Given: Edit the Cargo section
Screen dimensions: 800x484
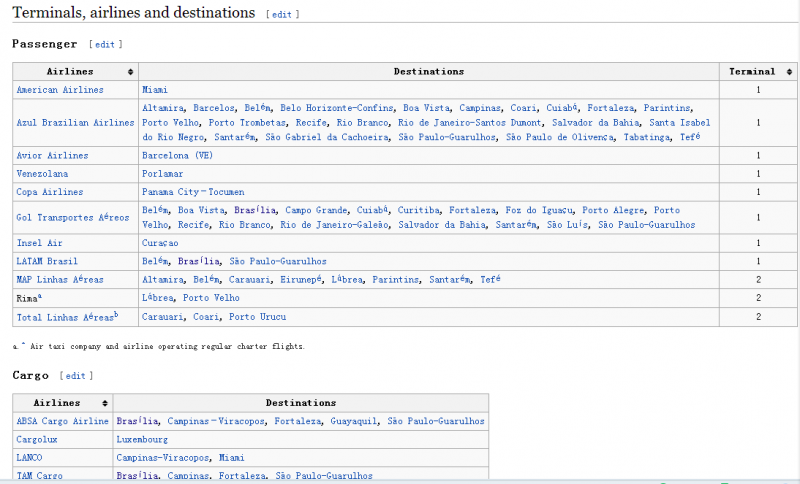Looking at the screenshot, I should [x=76, y=376].
